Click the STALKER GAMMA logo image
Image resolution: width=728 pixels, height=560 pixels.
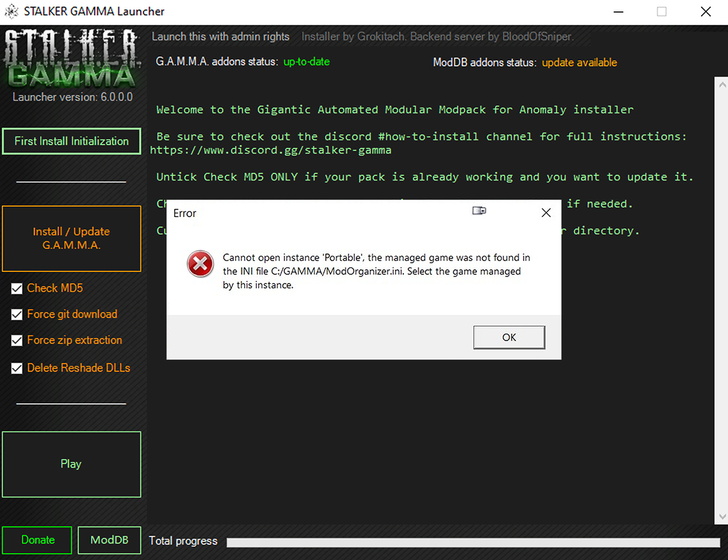point(72,58)
